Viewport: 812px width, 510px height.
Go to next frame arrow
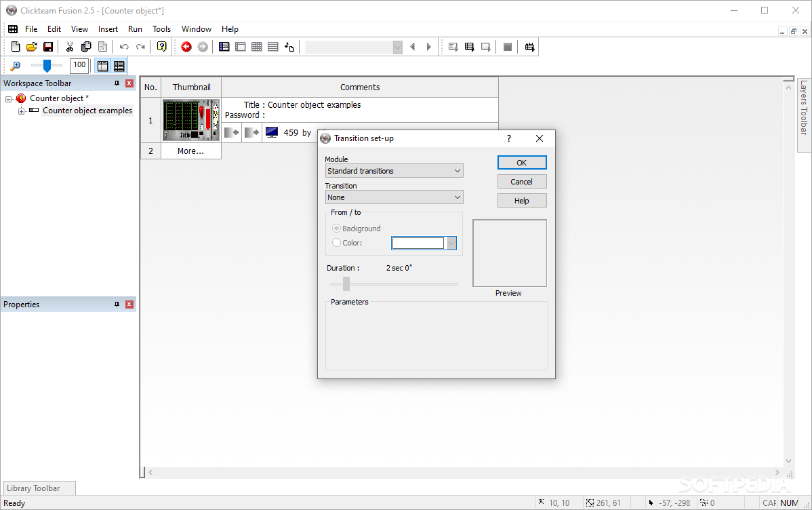[429, 47]
